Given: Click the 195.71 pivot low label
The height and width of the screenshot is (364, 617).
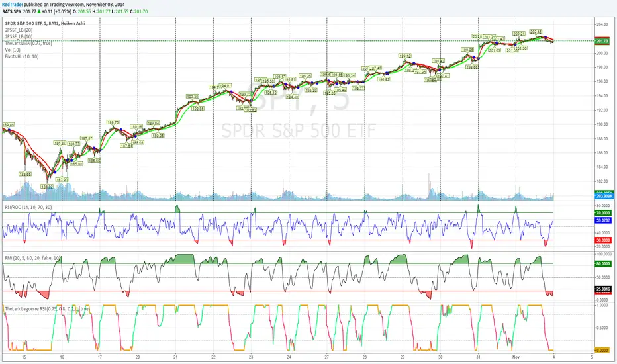Looking at the screenshot, I should pos(358,89).
